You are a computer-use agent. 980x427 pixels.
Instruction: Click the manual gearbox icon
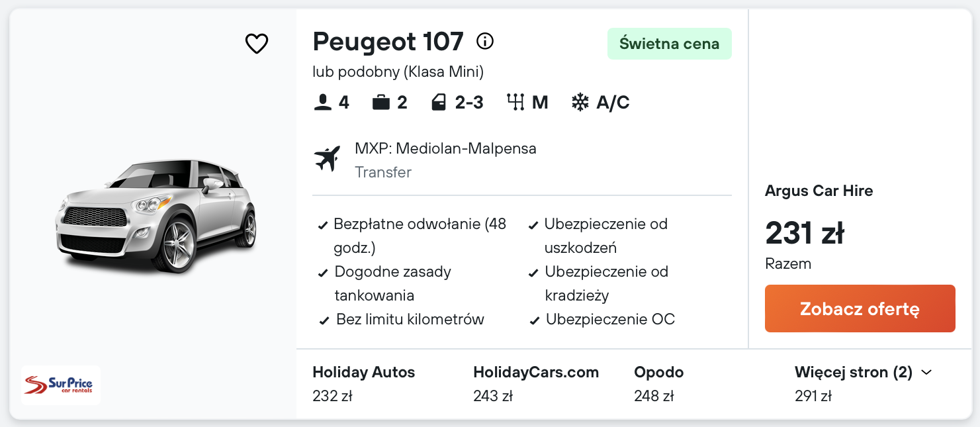coord(515,102)
